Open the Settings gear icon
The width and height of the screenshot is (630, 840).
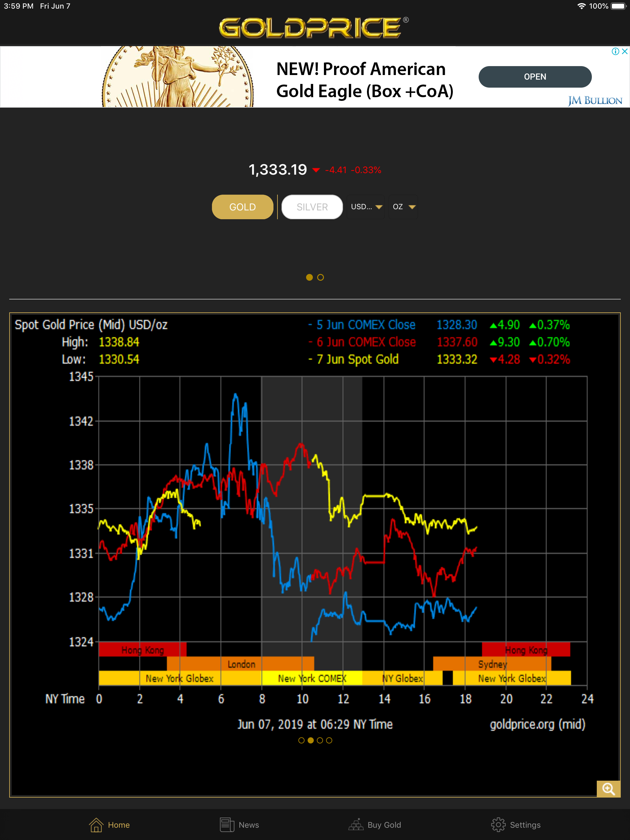coord(498,825)
